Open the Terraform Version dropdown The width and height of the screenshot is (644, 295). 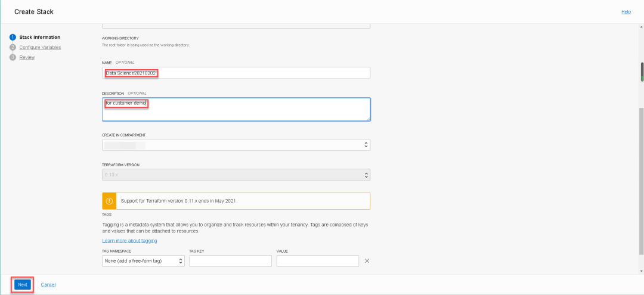pos(236,175)
